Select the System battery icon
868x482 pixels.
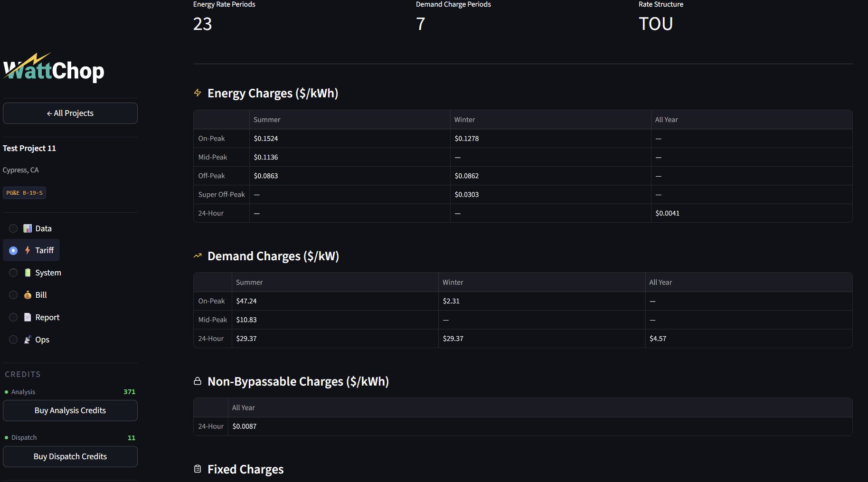[28, 273]
